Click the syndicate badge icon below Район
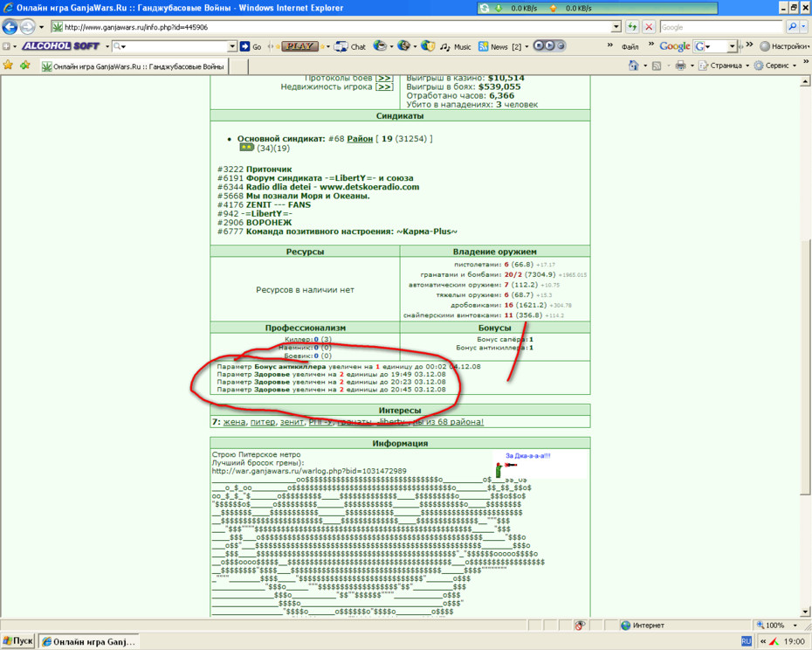Viewport: 812px width, 650px height. [246, 148]
